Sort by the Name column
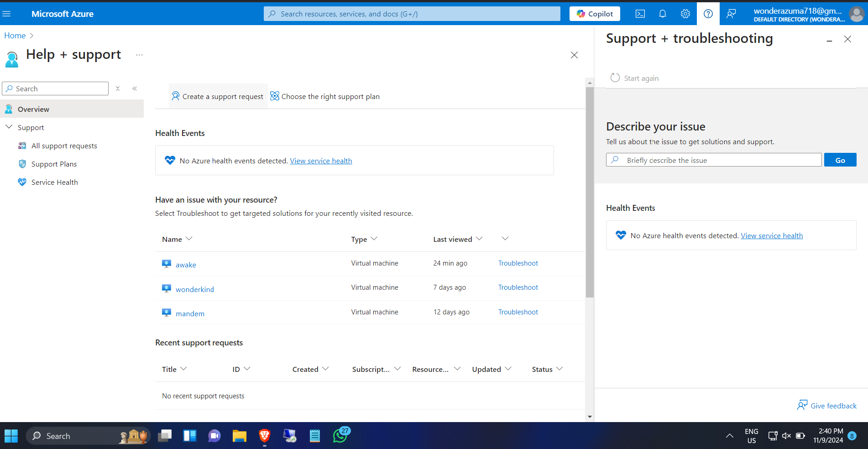The image size is (868, 449). pyautogui.click(x=177, y=239)
